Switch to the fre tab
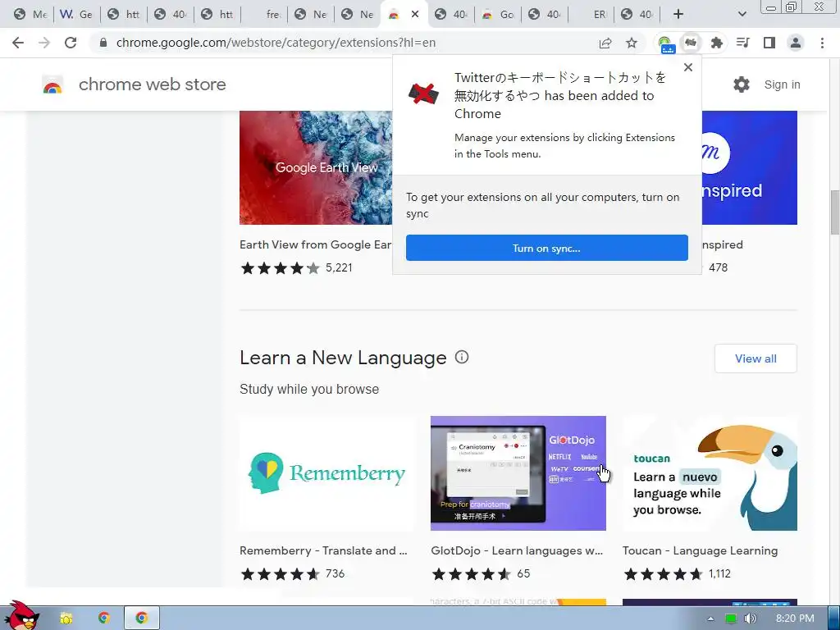Image resolution: width=840 pixels, height=630 pixels. (x=264, y=15)
